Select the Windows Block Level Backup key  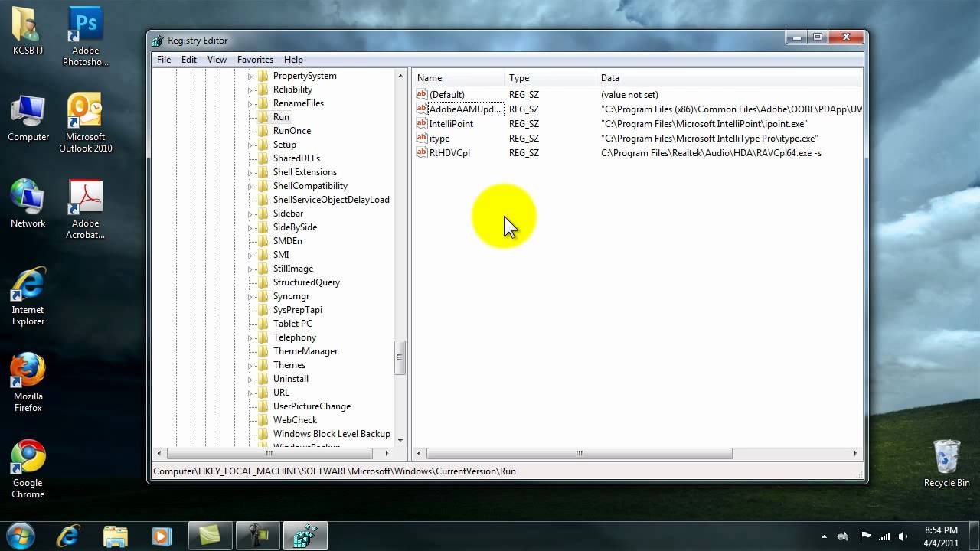332,434
